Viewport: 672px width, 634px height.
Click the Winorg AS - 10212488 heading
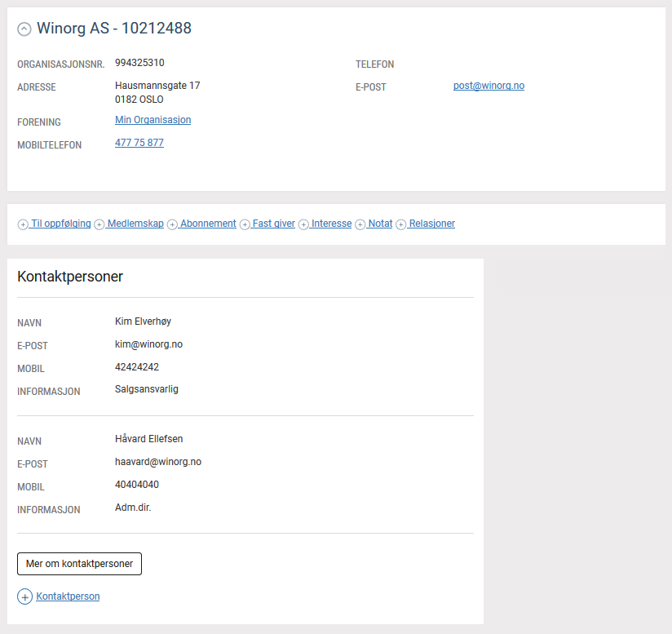[114, 29]
